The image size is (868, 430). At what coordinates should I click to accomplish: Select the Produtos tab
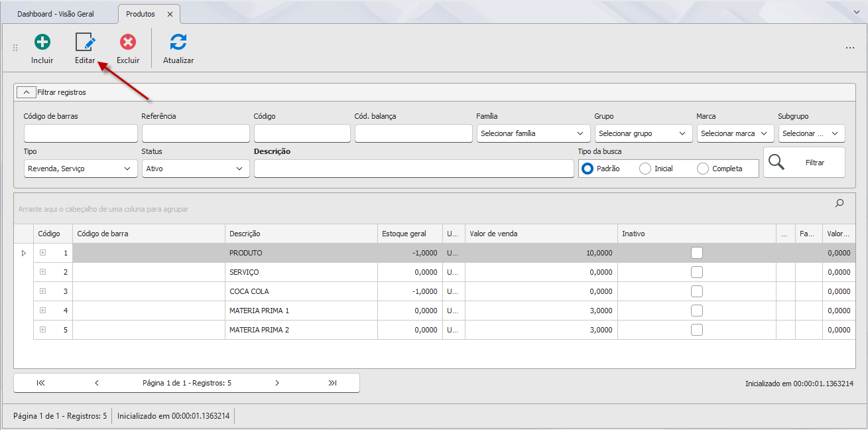pos(141,14)
